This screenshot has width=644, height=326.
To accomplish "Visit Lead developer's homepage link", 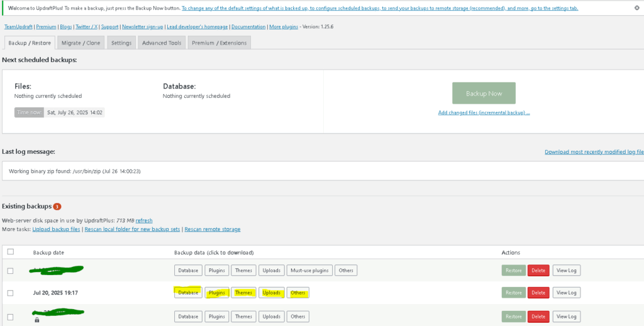I will [x=197, y=26].
